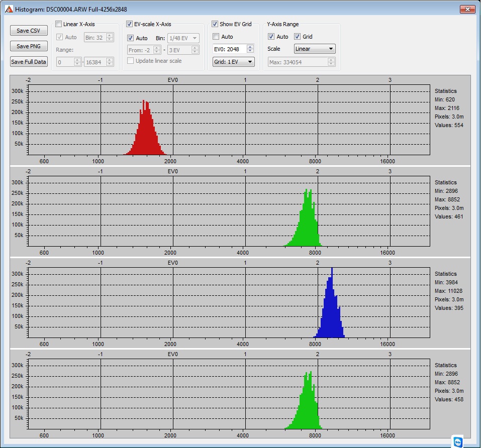Click Min: 620 in red statistics

444,99
